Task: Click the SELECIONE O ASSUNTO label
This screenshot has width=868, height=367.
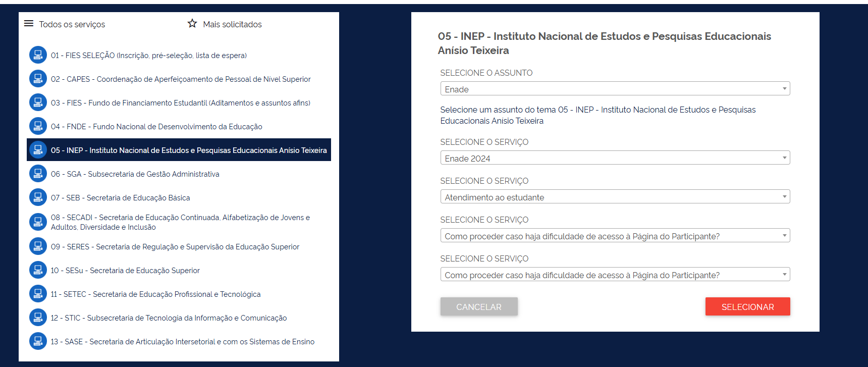Action: (486, 73)
